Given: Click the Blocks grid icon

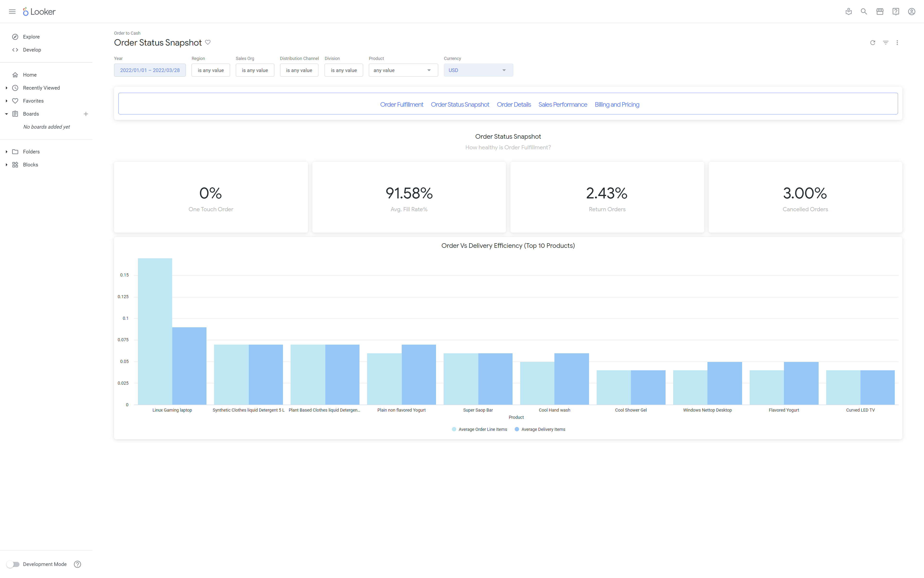Looking at the screenshot, I should click(15, 165).
